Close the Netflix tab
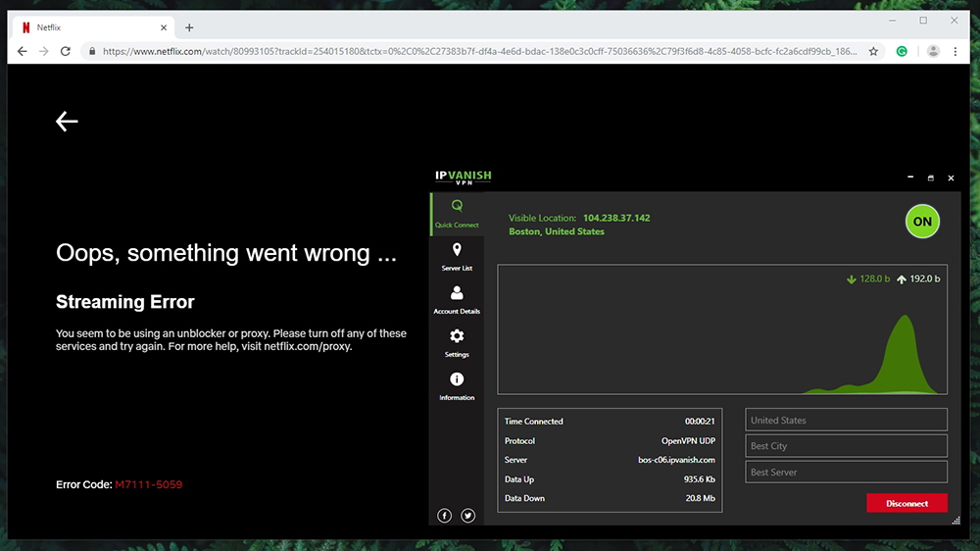 tap(164, 27)
